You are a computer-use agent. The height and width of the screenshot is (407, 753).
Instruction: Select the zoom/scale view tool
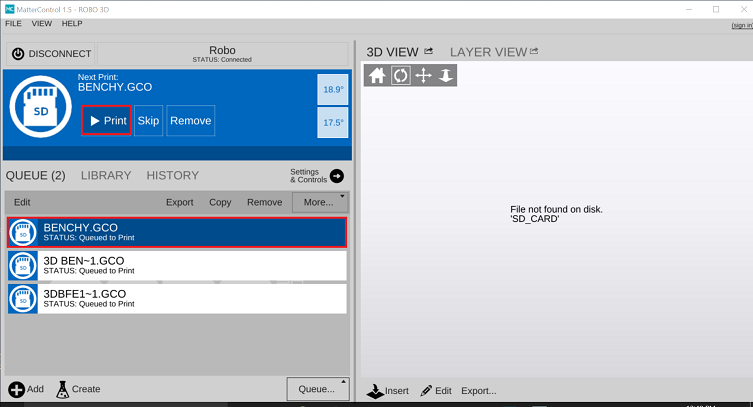446,75
